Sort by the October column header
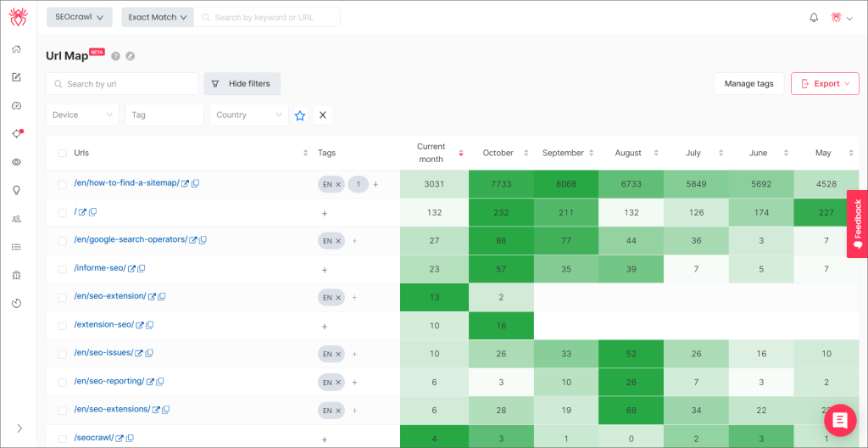868x448 pixels. pyautogui.click(x=498, y=153)
